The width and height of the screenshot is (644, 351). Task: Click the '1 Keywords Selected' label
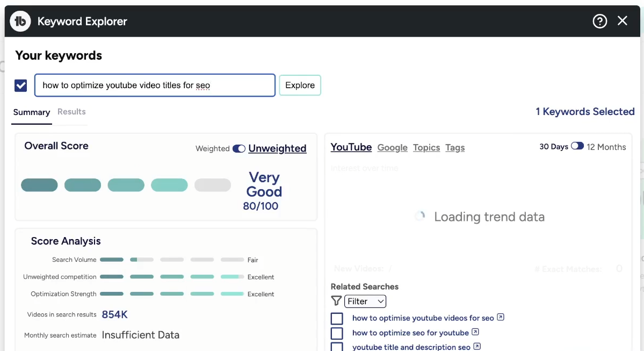[x=585, y=111]
